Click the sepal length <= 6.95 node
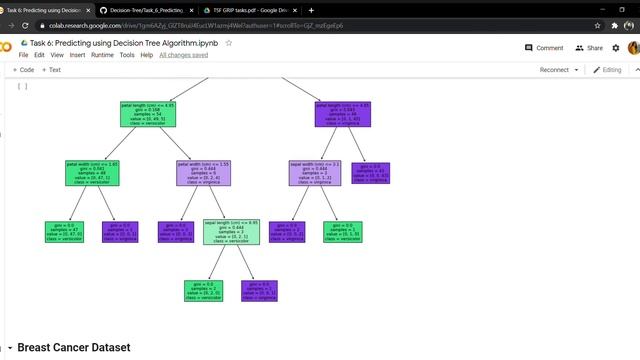The height and width of the screenshot is (360, 640). pos(231,232)
